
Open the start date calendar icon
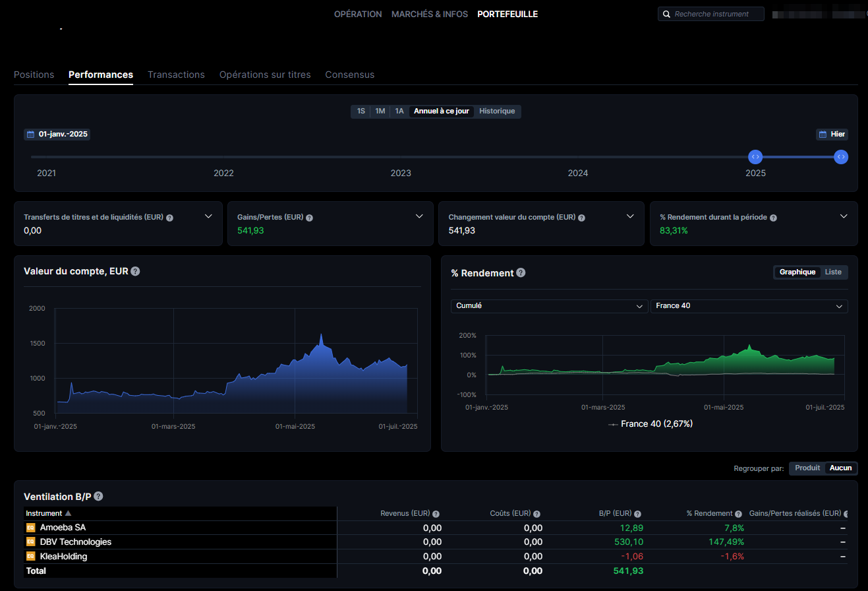click(30, 135)
